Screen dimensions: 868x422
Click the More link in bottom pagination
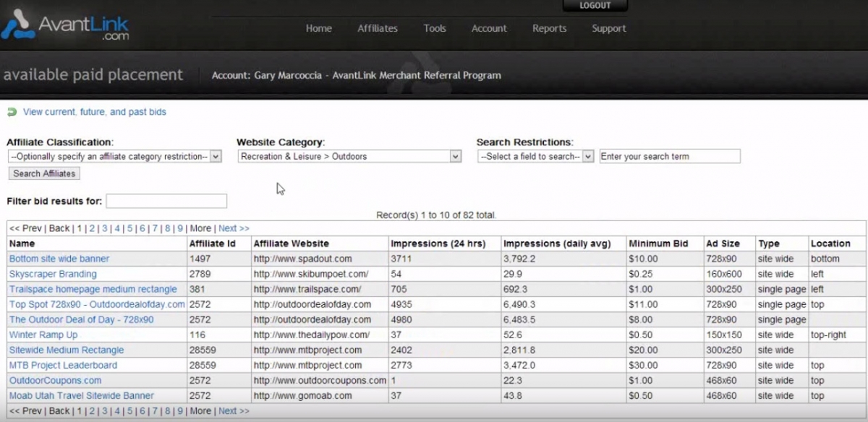200,411
